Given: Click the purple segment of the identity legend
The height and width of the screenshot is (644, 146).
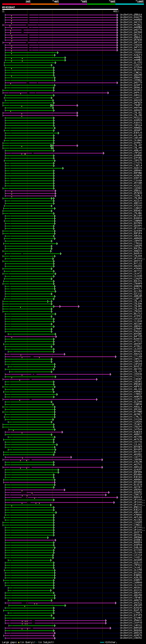Looking at the screenshot, I should coord(73,4).
